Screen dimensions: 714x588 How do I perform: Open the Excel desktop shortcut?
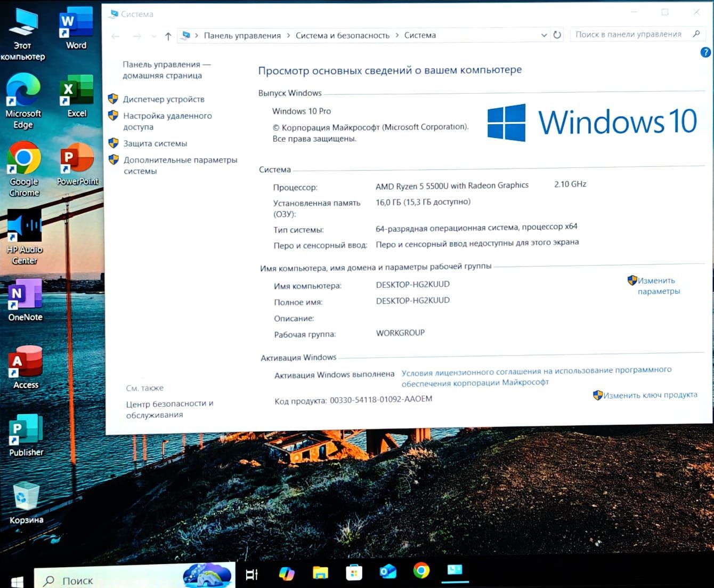(x=77, y=96)
